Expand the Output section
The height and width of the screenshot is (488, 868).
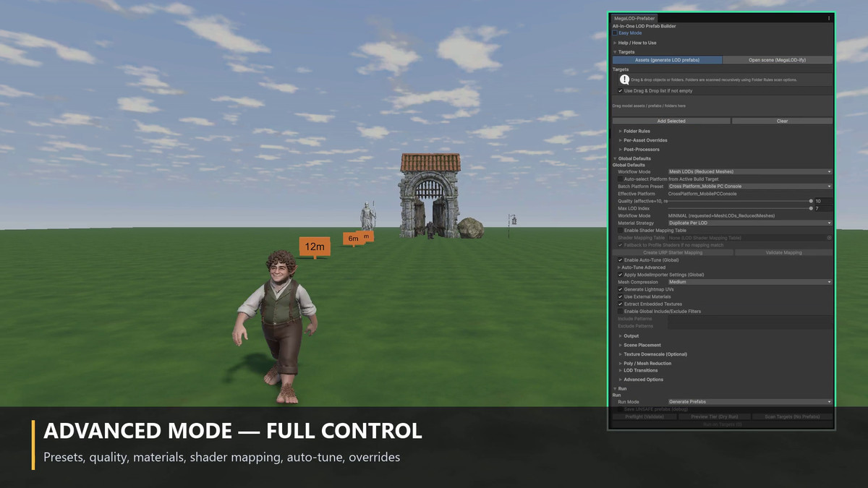pyautogui.click(x=621, y=336)
